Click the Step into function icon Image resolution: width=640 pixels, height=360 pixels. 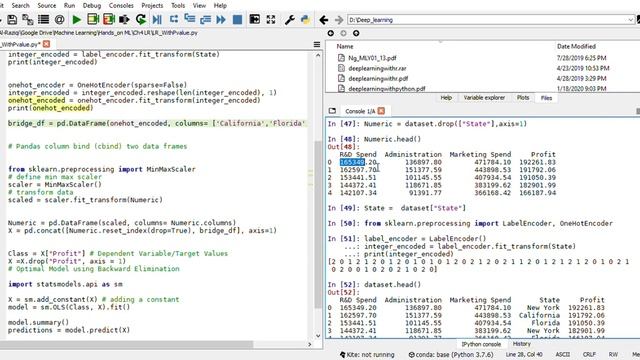(x=189, y=19)
